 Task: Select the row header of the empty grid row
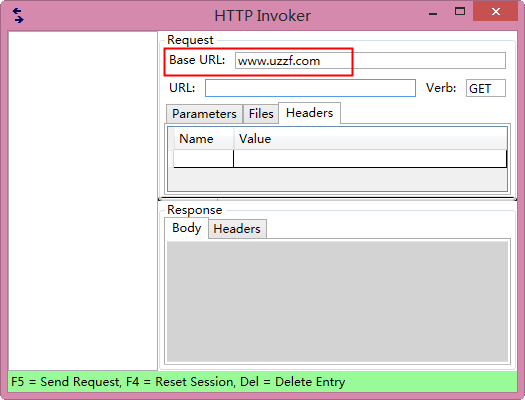pos(171,158)
